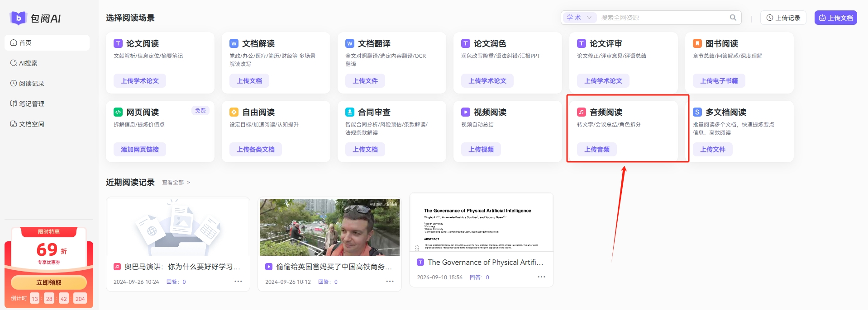
Task: Click the 图书阅读 card icon
Action: (697, 43)
